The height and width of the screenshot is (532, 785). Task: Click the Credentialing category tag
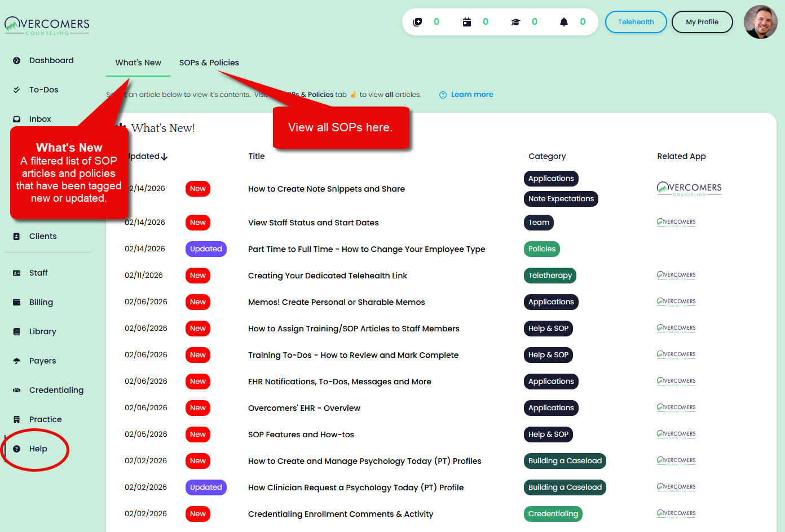553,514
